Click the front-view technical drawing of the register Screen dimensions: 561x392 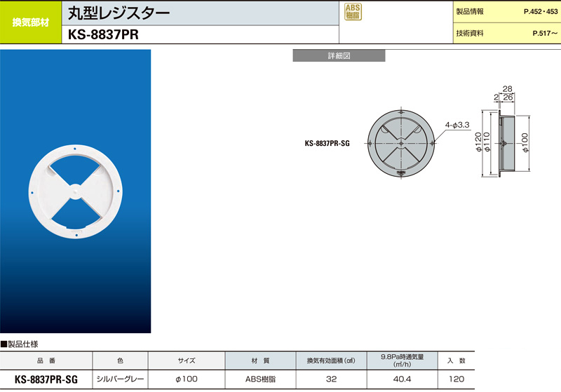[x=400, y=143]
